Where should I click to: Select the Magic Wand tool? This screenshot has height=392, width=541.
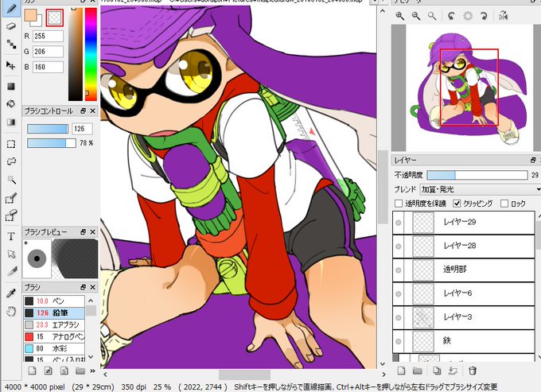pos(11,180)
